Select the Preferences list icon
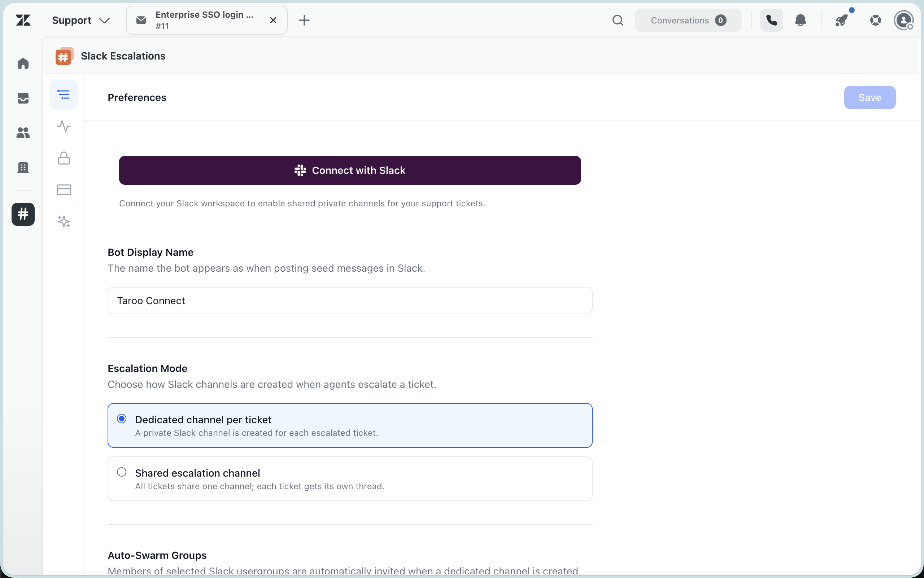The width and height of the screenshot is (924, 578). (64, 95)
